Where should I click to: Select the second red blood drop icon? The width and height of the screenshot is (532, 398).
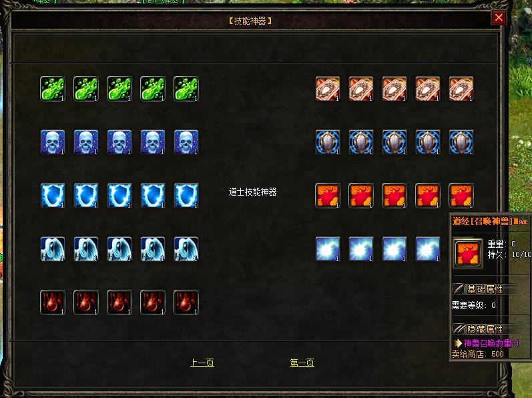[x=86, y=303]
